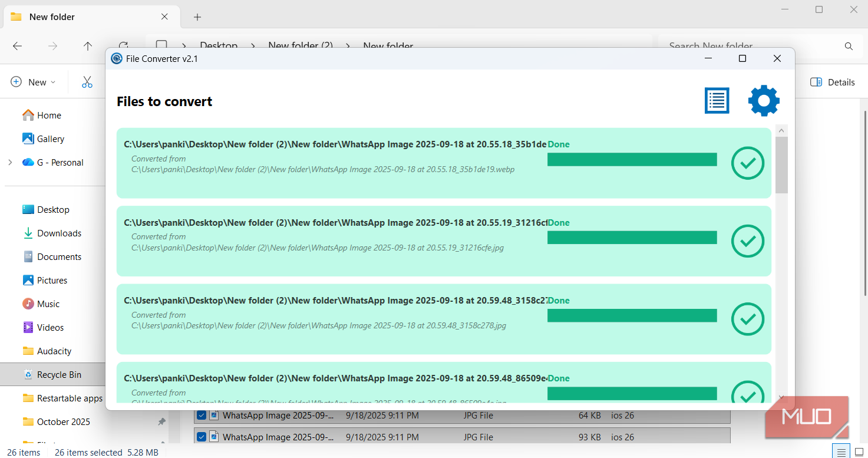
Task: Click the '26 items selected' status bar text
Action: tap(88, 453)
